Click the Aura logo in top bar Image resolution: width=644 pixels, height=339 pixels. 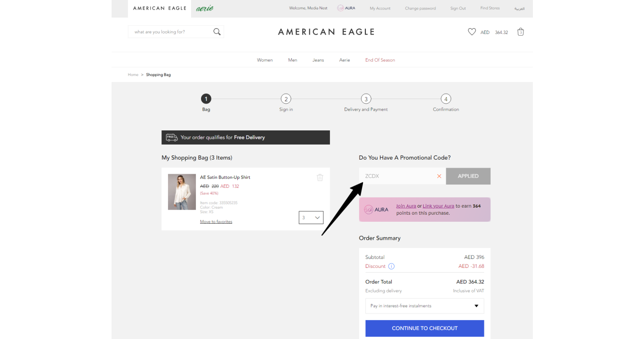pyautogui.click(x=346, y=8)
